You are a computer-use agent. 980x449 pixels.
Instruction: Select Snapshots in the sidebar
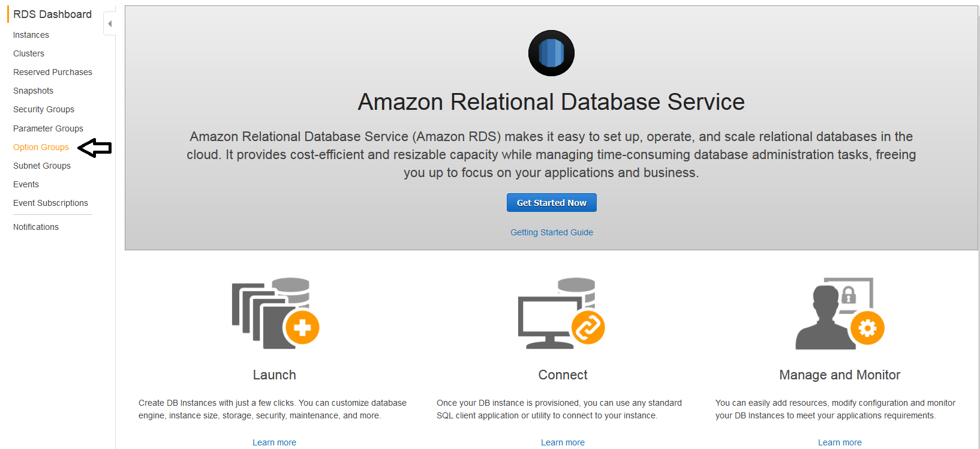coord(33,91)
